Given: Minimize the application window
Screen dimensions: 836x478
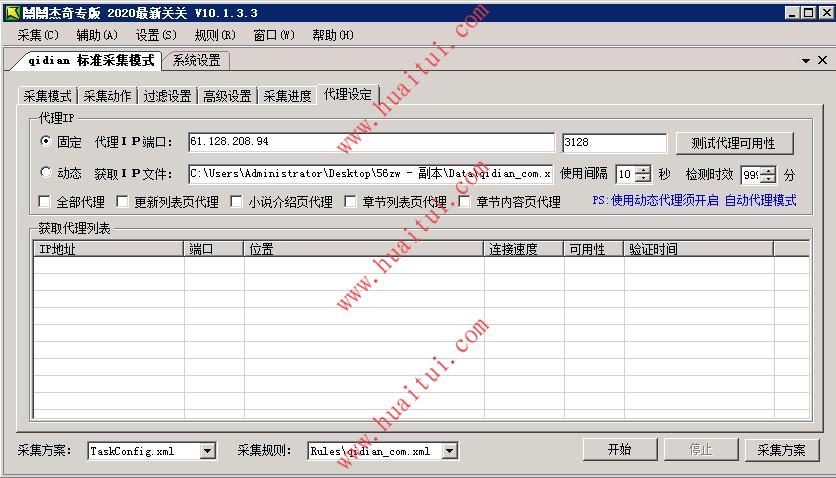Looking at the screenshot, I should [x=792, y=13].
